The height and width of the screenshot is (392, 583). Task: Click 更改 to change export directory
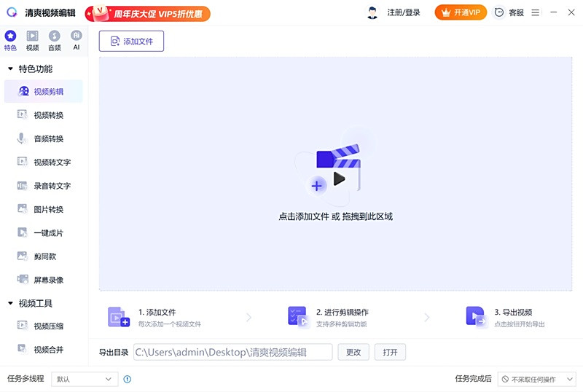pyautogui.click(x=353, y=353)
